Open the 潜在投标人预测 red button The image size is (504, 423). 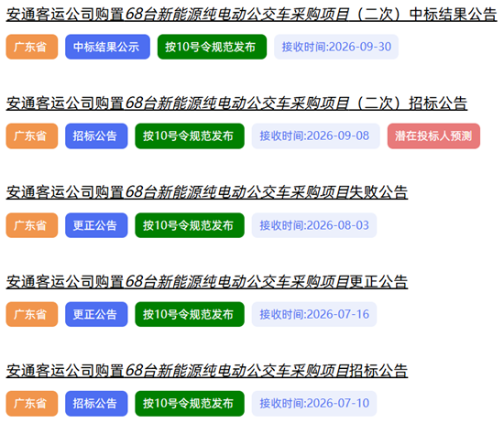pos(433,136)
